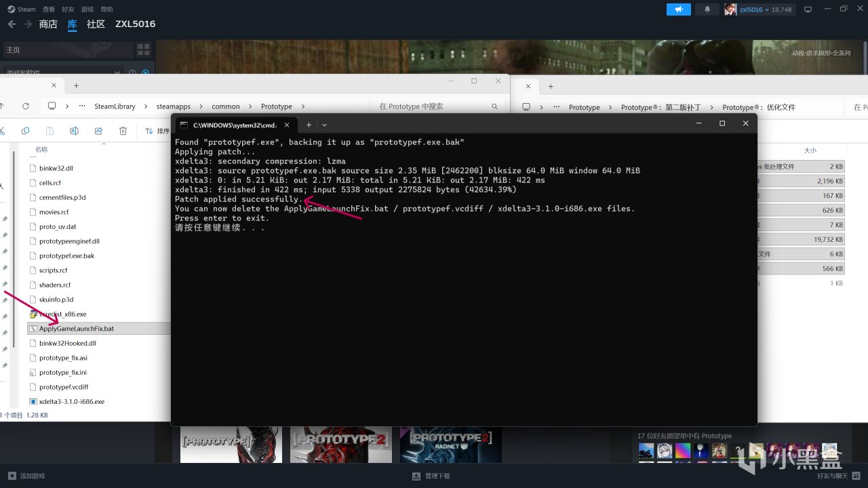Open the 帮助 menu in Steam

tap(106, 9)
